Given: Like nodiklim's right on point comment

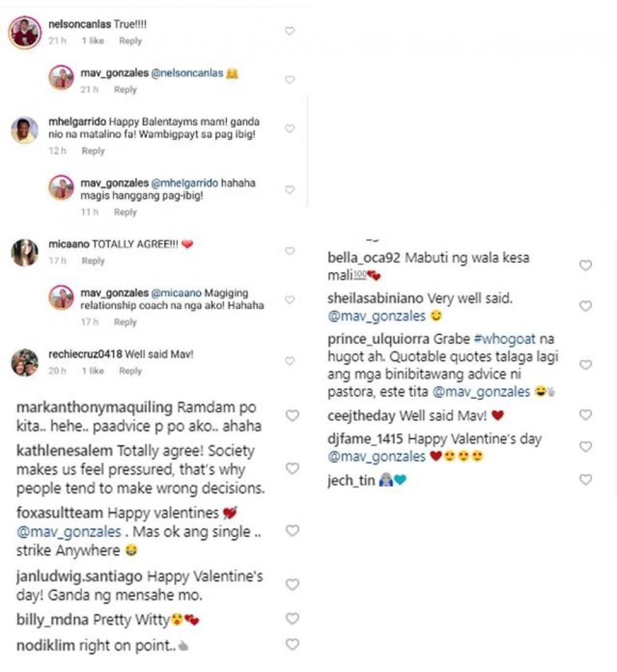Looking at the screenshot, I should (292, 645).
